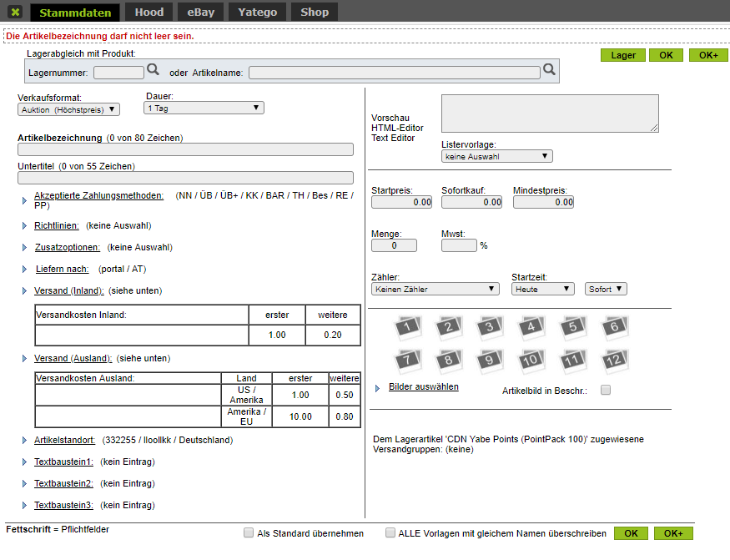730x560 pixels.
Task: Select image slot 5 thumbnail
Action: [572, 326]
